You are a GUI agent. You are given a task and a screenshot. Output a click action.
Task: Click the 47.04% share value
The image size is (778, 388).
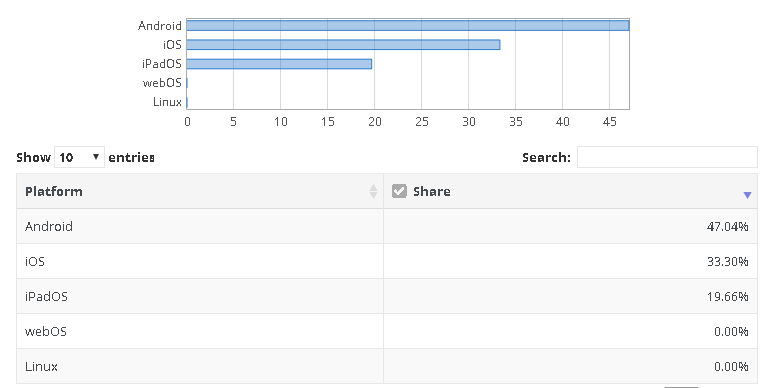(x=727, y=227)
